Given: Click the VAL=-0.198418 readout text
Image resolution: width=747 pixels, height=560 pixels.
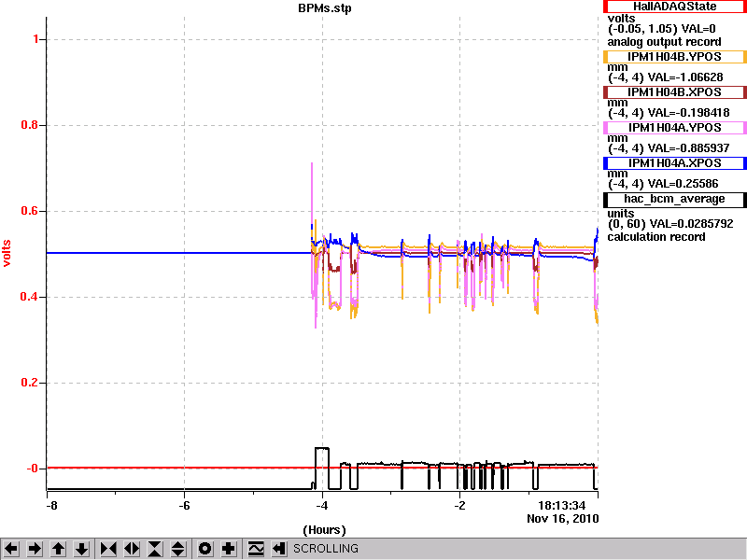Looking at the screenshot, I should 689,113.
